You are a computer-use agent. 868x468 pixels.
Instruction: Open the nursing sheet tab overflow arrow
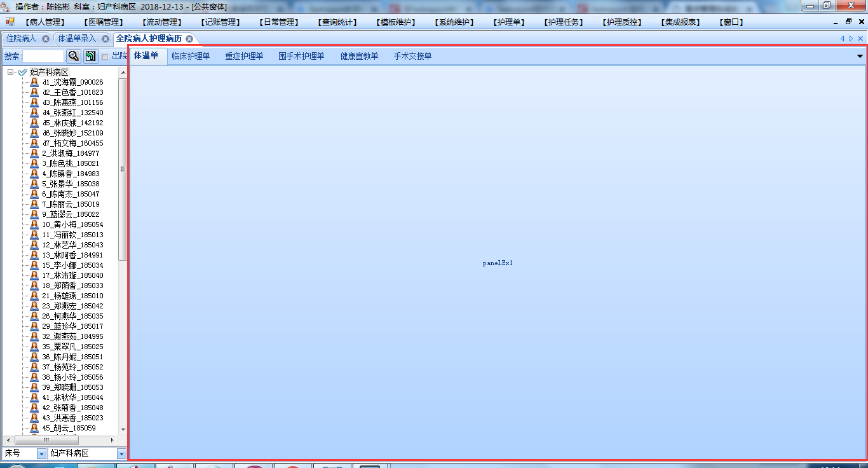click(x=860, y=56)
